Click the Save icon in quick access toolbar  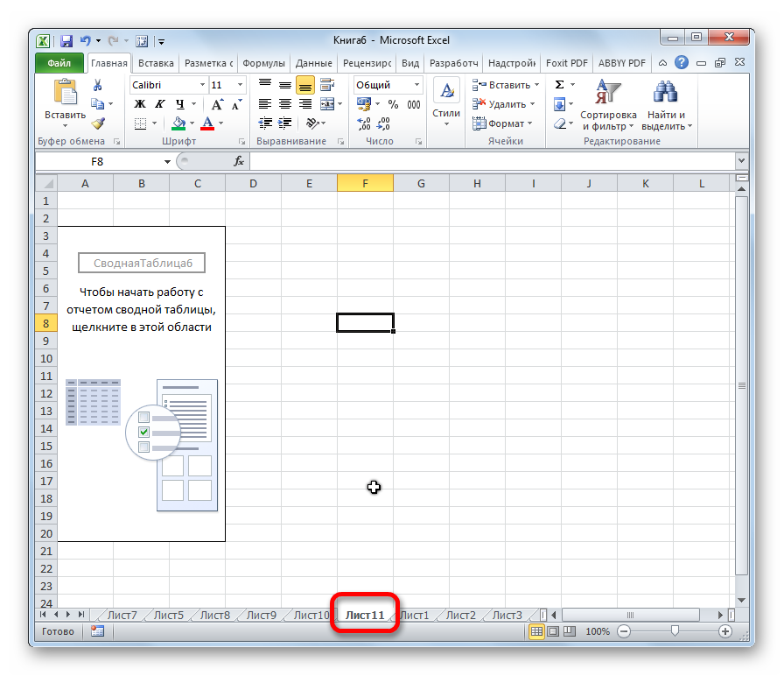[x=66, y=40]
